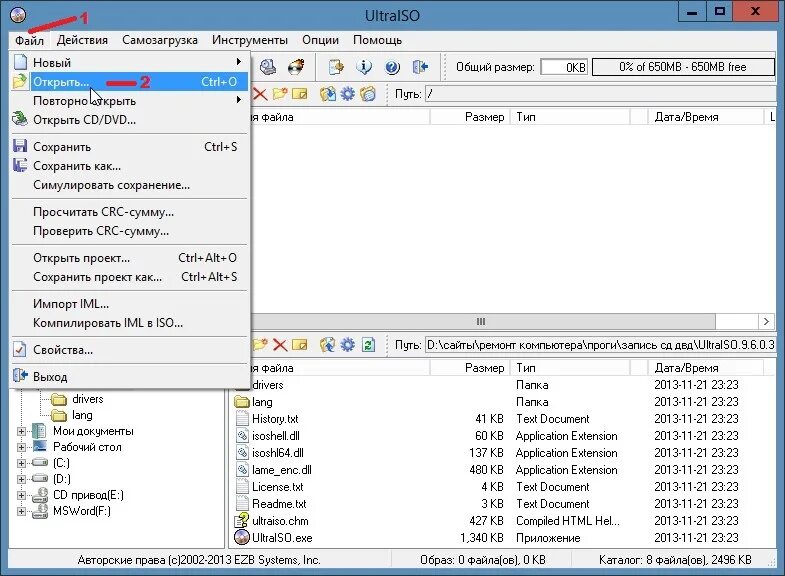Open help via the blue question mark icon
The height and width of the screenshot is (576, 785).
392,67
